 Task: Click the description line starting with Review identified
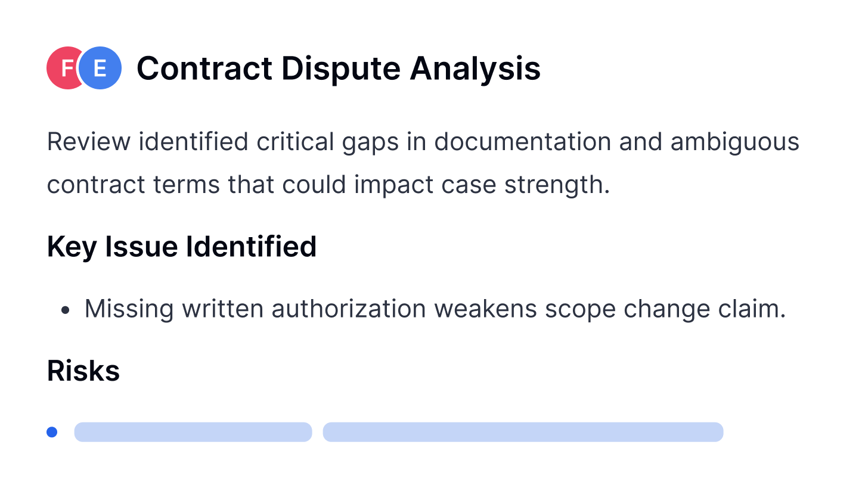(x=423, y=142)
